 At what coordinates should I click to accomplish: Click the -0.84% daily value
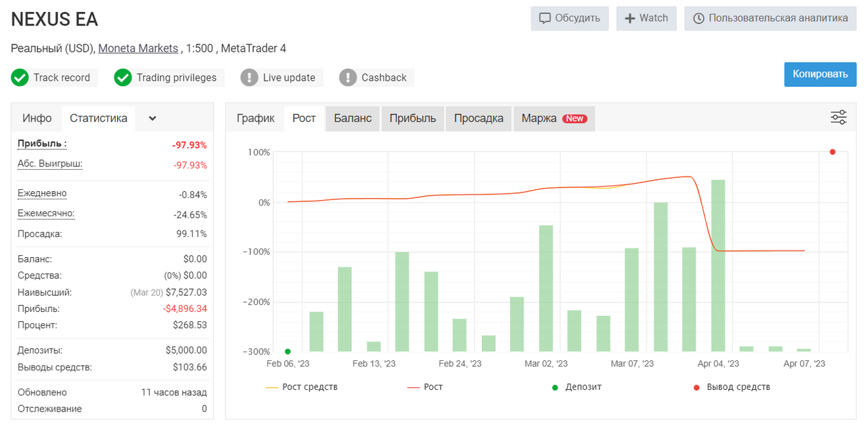tap(193, 195)
